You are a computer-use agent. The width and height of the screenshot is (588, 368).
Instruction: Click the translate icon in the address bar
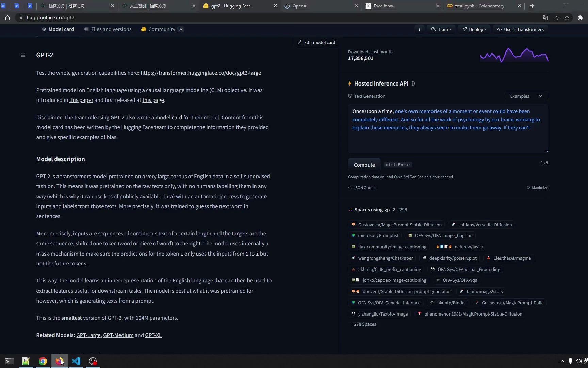click(x=545, y=18)
